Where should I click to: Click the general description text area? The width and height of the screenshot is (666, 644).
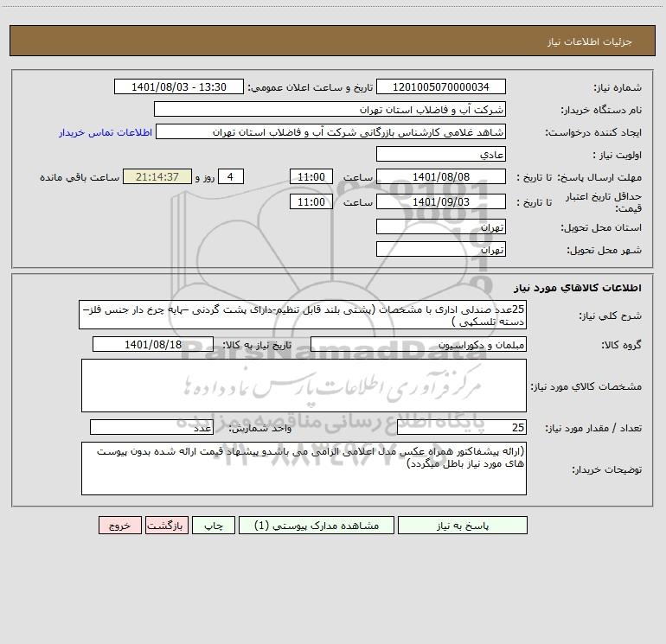303,315
